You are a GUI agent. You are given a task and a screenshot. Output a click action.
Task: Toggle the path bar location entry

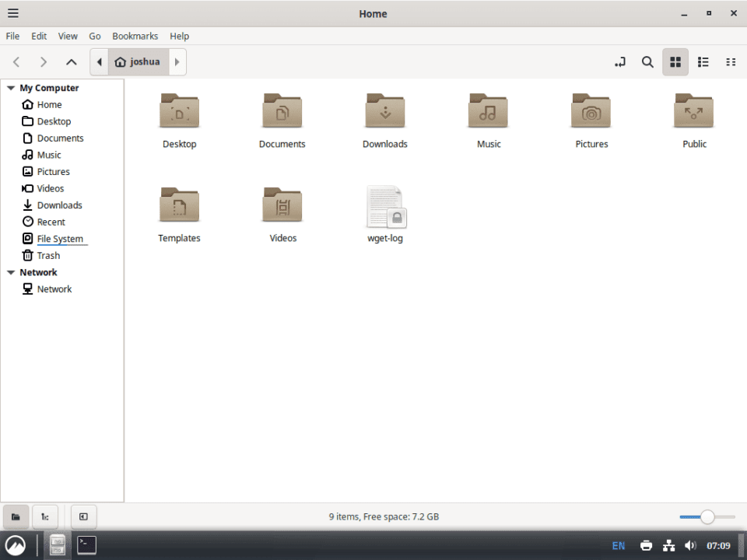(619, 61)
